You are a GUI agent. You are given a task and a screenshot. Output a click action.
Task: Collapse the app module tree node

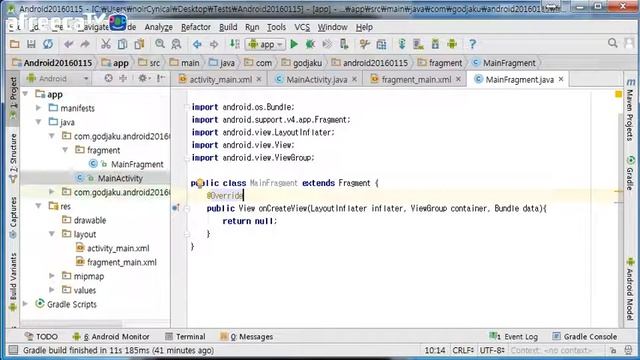pos(26,94)
